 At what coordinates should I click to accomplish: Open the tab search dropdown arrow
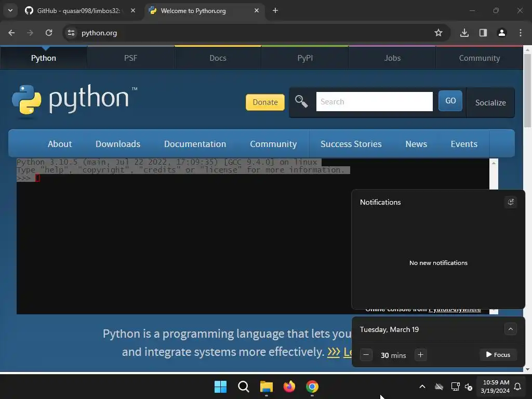tap(10, 10)
